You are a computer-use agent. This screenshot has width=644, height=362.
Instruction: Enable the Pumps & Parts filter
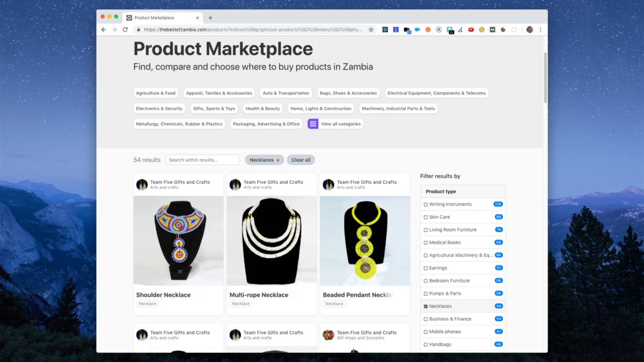point(426,293)
